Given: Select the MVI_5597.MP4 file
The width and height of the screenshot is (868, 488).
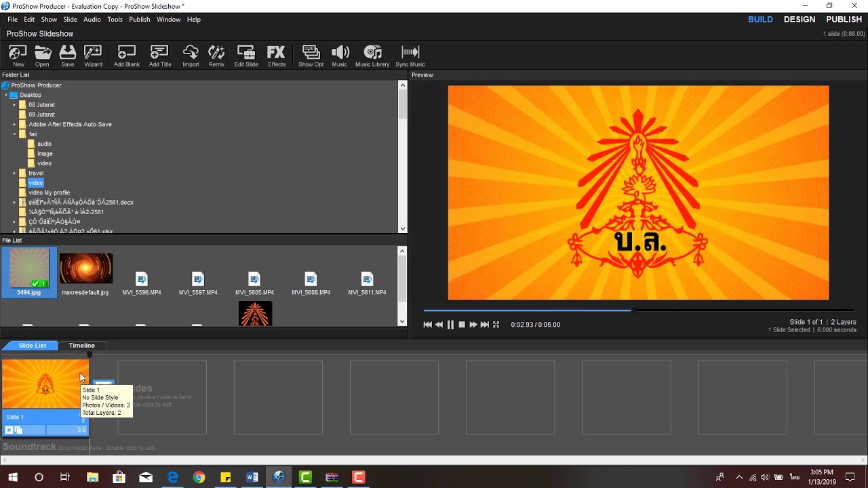Looking at the screenshot, I should (x=198, y=283).
